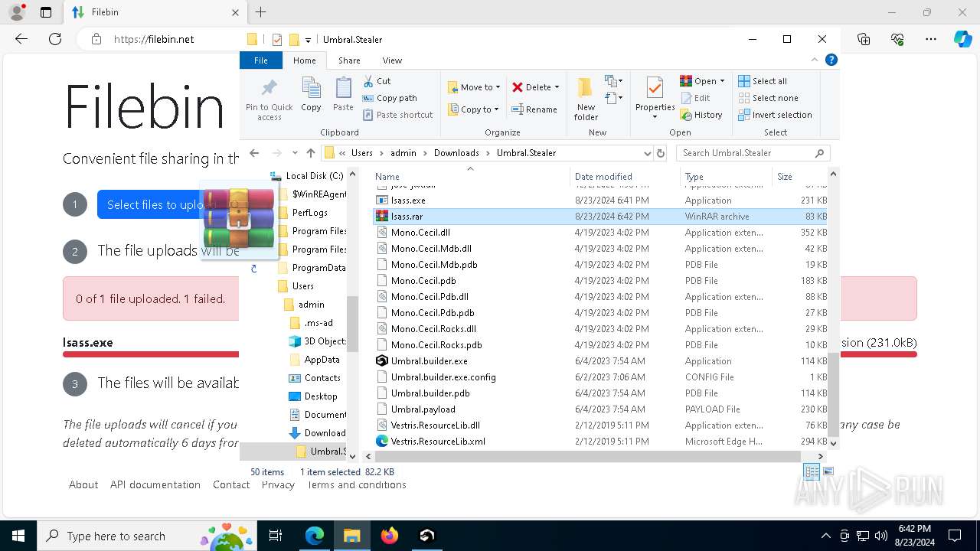
Task: Expand the Delete dropdown arrow
Action: 557,87
